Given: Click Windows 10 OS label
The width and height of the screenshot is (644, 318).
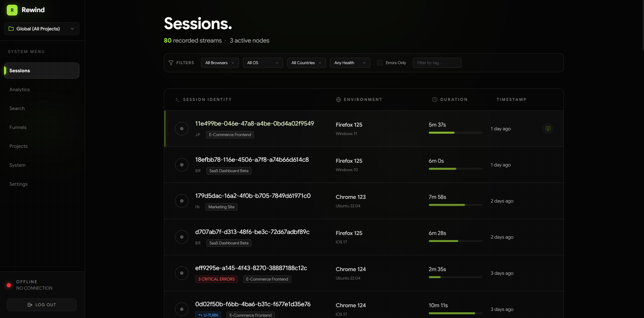Looking at the screenshot, I should pyautogui.click(x=347, y=170).
